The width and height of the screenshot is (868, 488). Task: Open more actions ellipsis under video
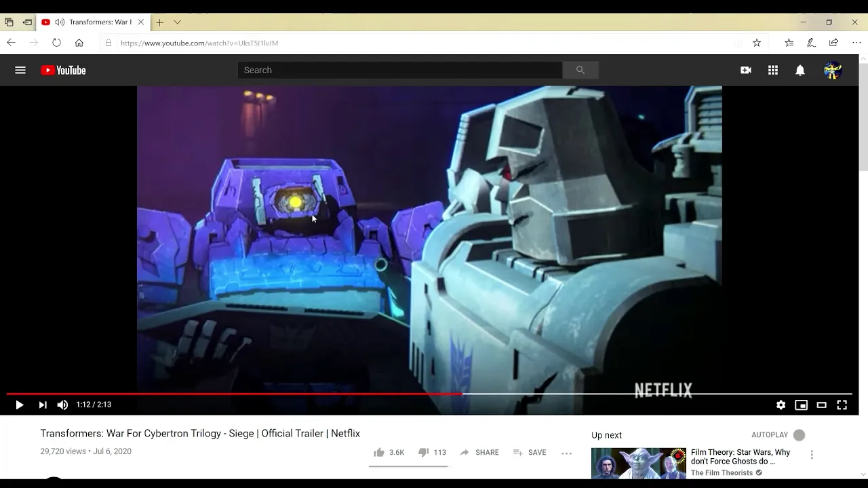tap(567, 453)
